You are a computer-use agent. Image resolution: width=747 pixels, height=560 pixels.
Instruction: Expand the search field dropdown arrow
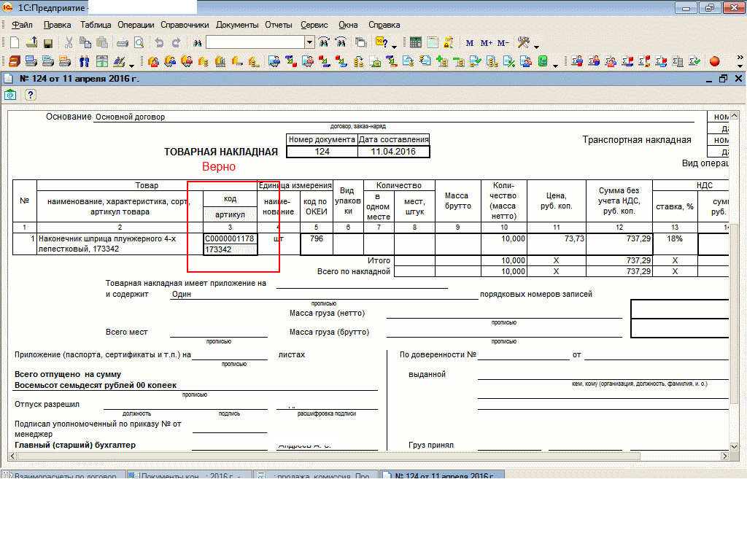309,43
